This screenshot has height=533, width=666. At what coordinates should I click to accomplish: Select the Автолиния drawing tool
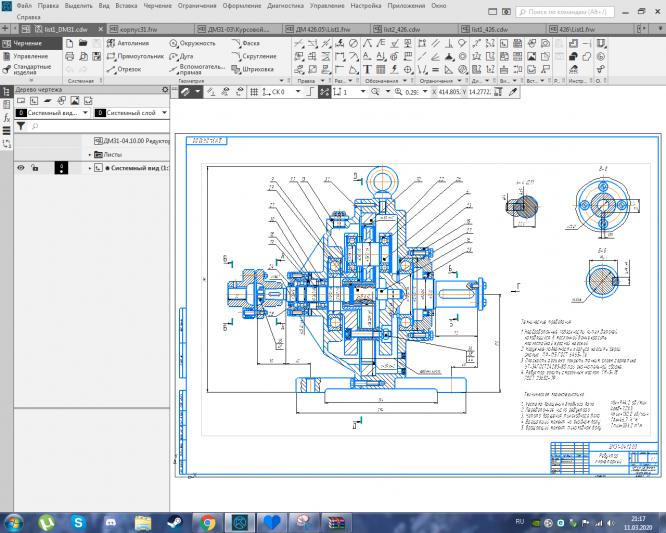129,44
